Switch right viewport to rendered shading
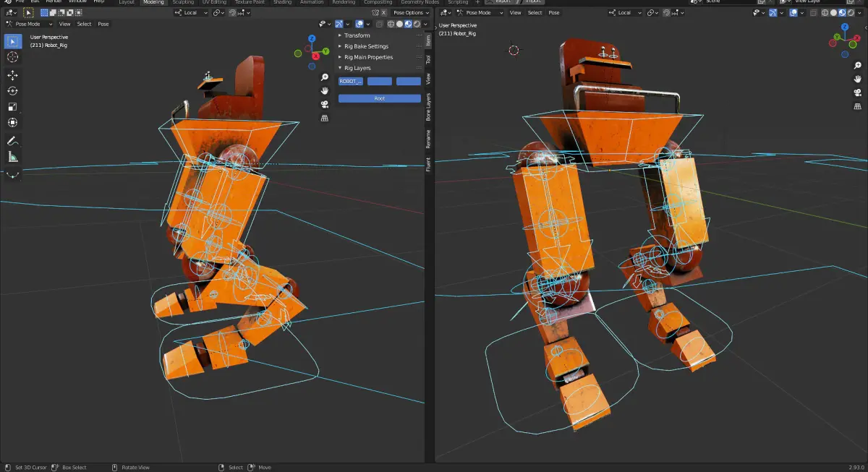Viewport: 868px width, 472px height. (851, 12)
